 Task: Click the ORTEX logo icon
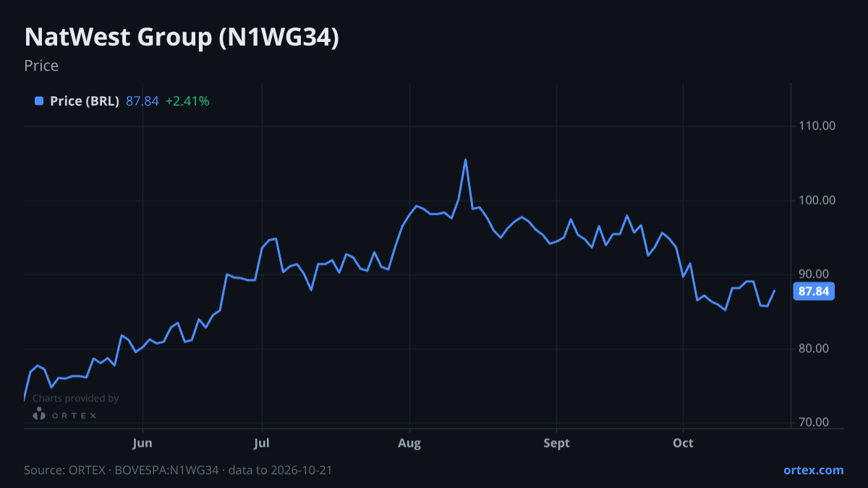pyautogui.click(x=40, y=414)
